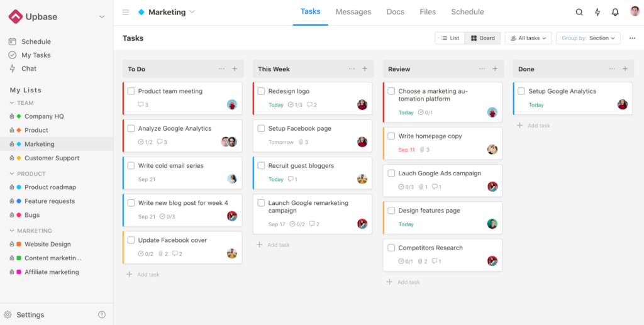
Task: Click plus icon in Review header
Action: [495, 69]
